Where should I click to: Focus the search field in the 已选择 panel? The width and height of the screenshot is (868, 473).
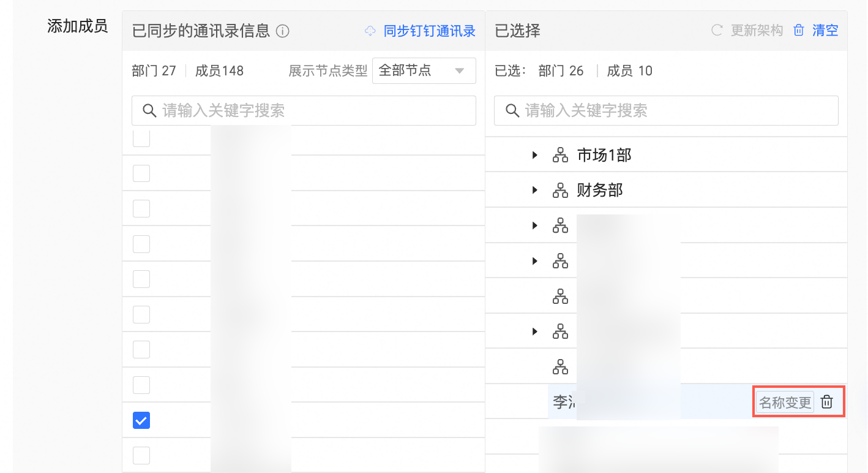(x=666, y=110)
